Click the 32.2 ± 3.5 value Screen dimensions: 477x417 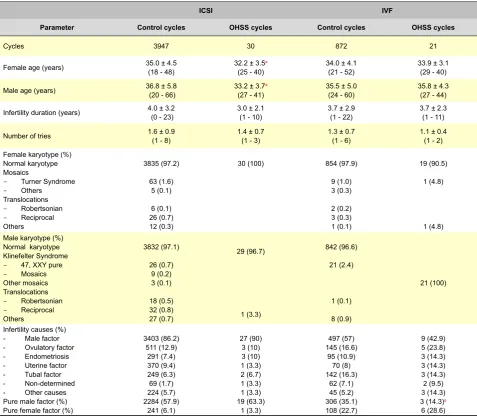point(250,63)
